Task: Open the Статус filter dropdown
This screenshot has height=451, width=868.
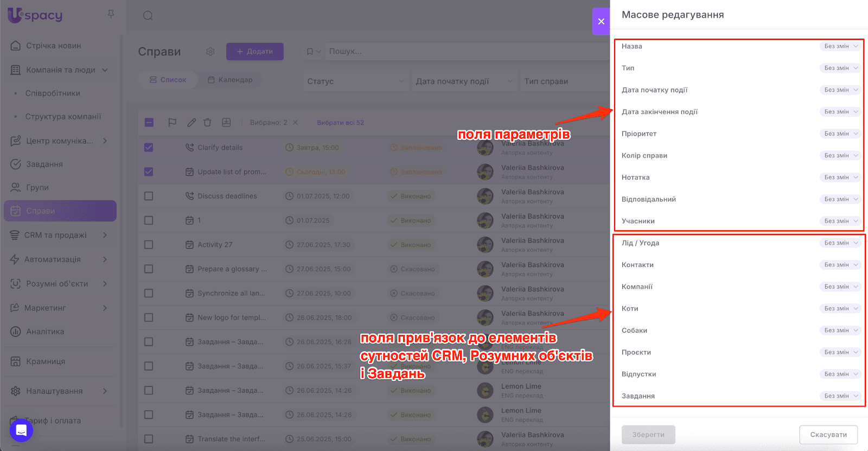Action: click(355, 81)
